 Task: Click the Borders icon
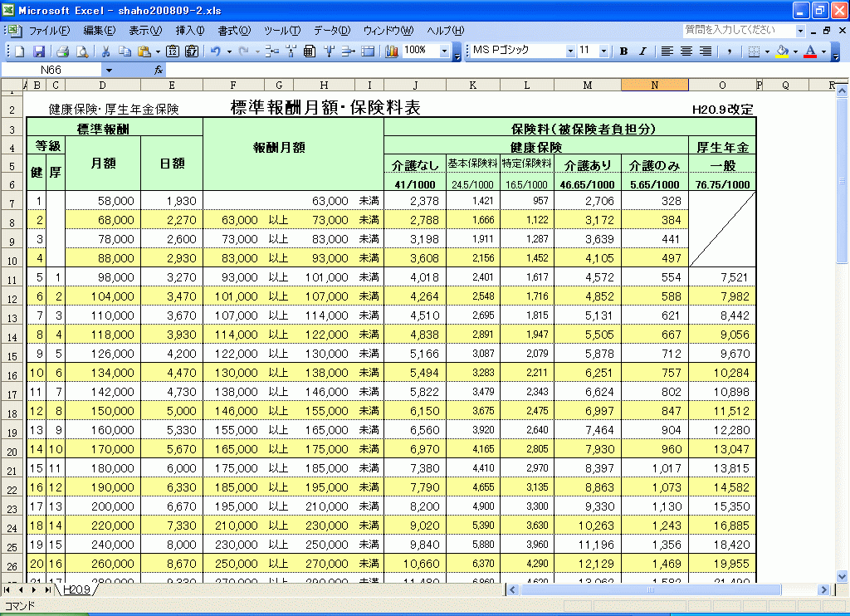[x=754, y=51]
